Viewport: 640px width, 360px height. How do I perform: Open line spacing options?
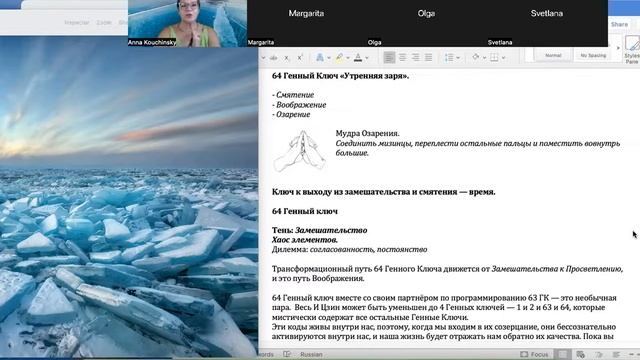[x=449, y=58]
